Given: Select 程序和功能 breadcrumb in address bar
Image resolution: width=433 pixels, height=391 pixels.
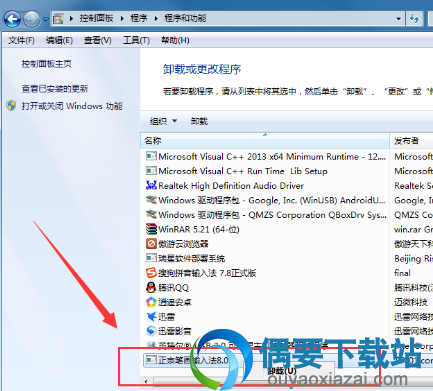Looking at the screenshot, I should tap(185, 18).
